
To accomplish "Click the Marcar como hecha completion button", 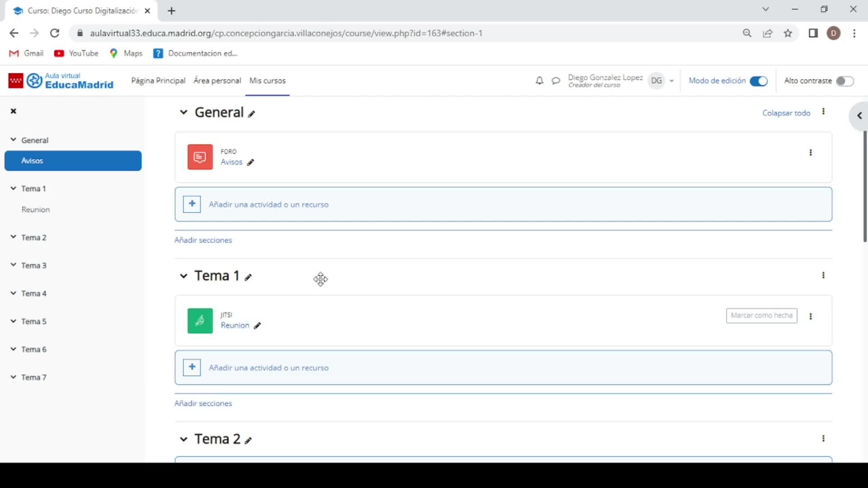I will [x=761, y=315].
